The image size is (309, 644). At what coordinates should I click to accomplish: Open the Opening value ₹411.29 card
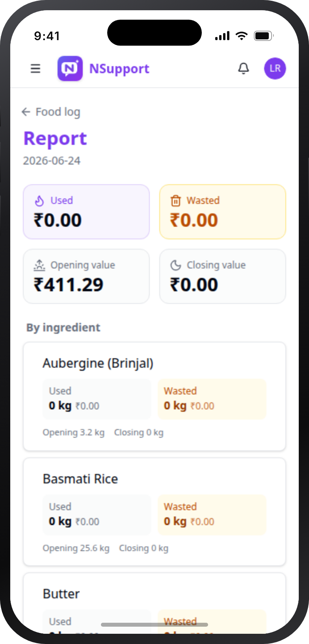tap(86, 276)
